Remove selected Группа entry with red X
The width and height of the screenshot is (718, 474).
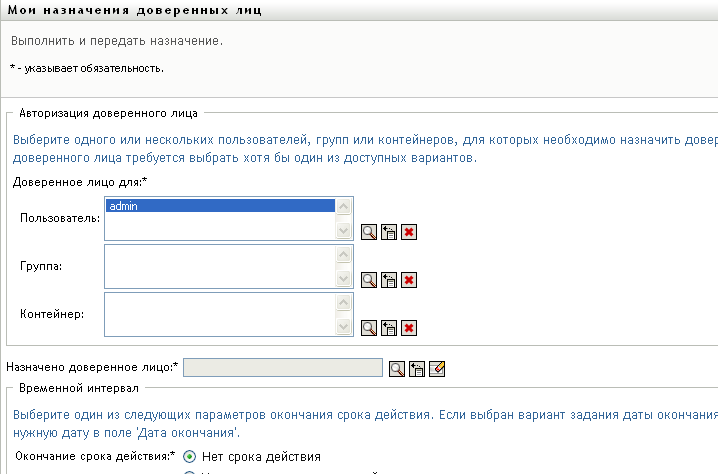(409, 280)
